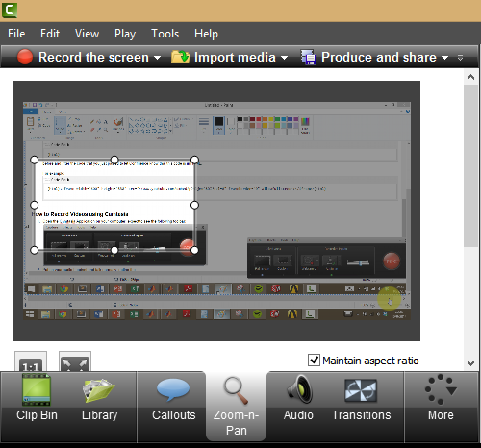Click the 1:1 actual size button

[31, 362]
